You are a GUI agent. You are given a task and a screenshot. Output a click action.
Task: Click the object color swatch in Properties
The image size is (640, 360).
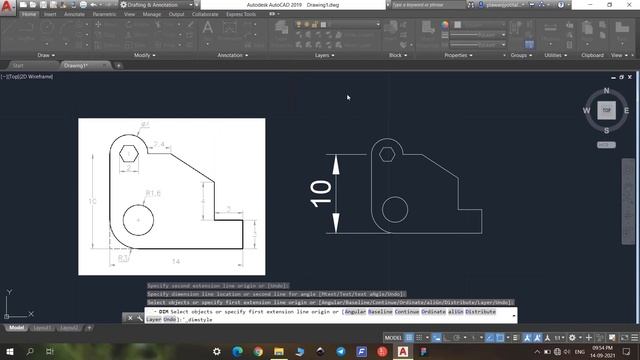click(458, 25)
